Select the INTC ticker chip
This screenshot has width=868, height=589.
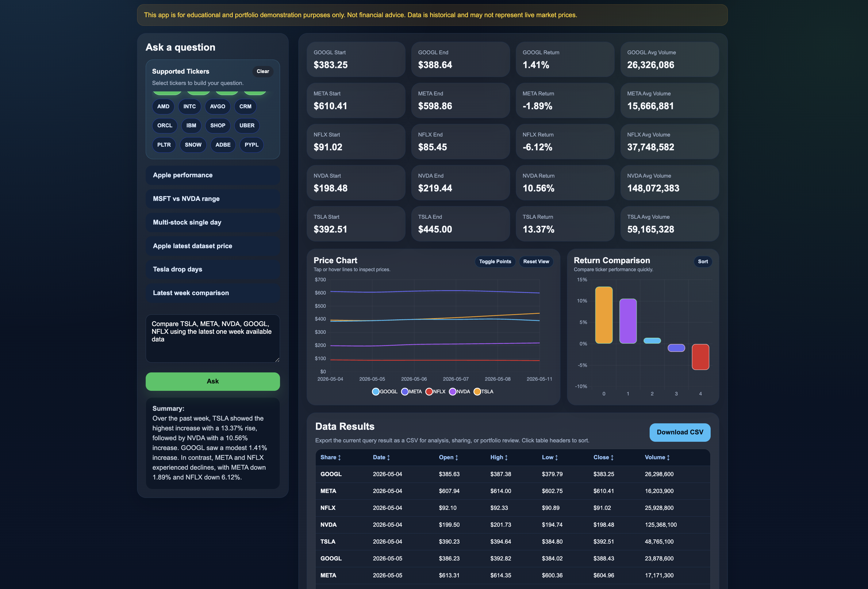click(x=189, y=106)
